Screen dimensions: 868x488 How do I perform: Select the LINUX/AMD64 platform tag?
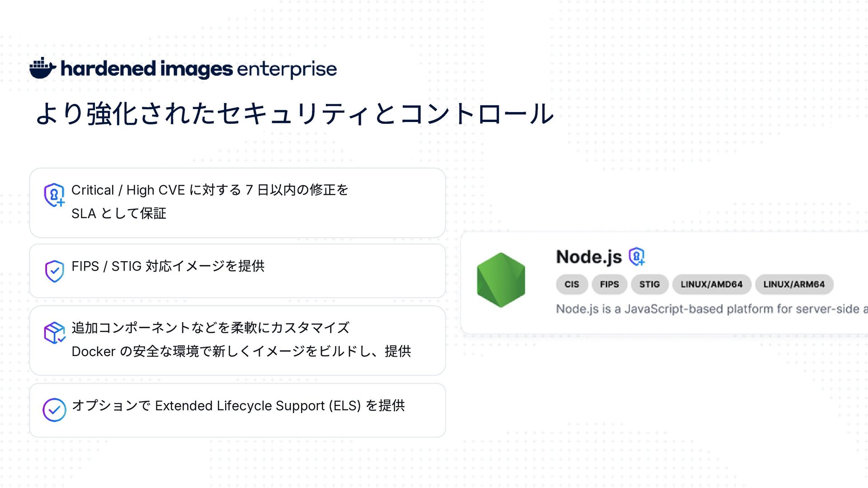[x=712, y=284]
